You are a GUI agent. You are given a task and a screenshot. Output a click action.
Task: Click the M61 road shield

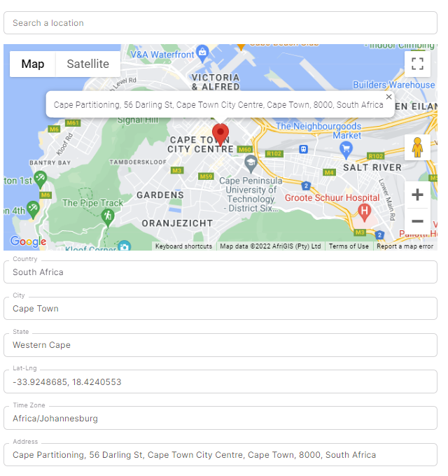pyautogui.click(x=73, y=122)
